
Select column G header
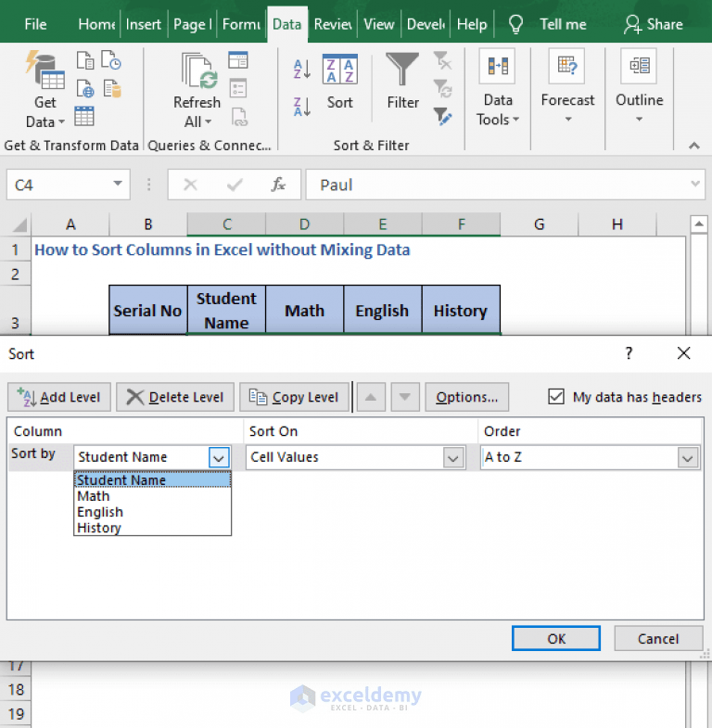pyautogui.click(x=539, y=224)
